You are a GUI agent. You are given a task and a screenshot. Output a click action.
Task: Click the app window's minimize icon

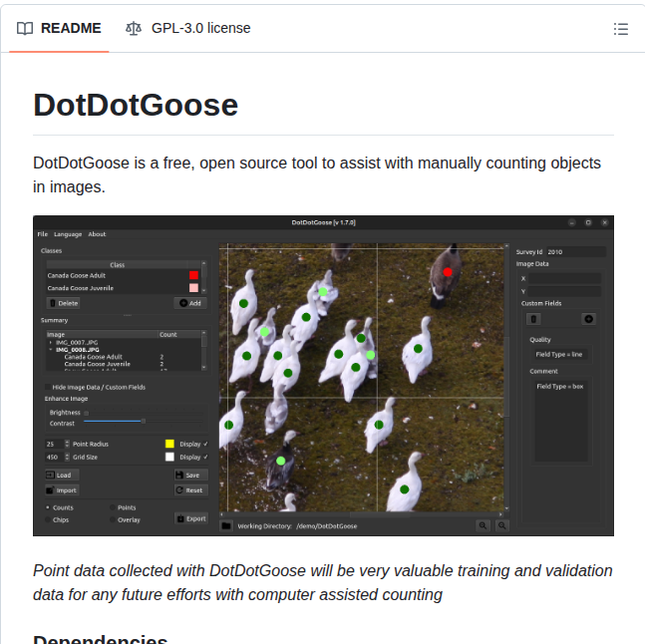coord(572,222)
